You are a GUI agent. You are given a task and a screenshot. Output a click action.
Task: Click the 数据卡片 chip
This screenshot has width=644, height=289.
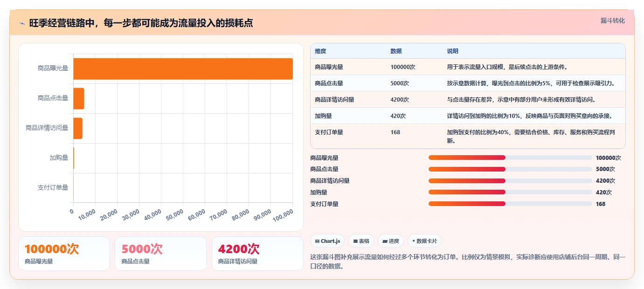point(424,241)
